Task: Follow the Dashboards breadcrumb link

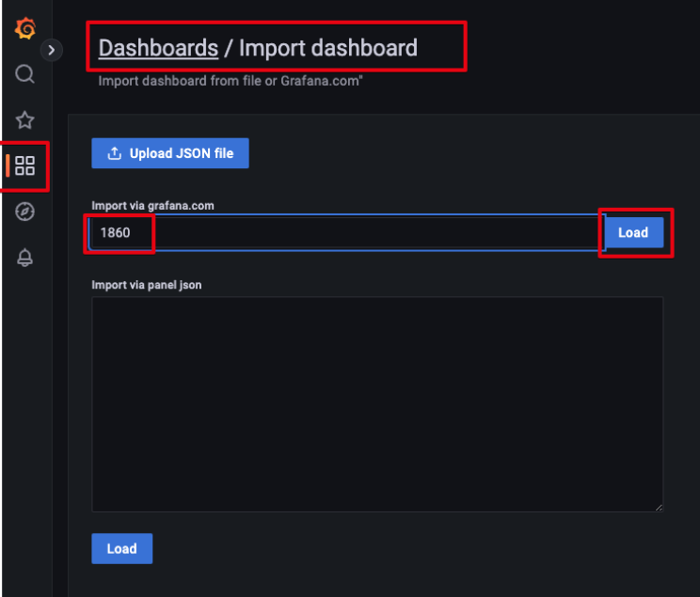Action: point(158,48)
